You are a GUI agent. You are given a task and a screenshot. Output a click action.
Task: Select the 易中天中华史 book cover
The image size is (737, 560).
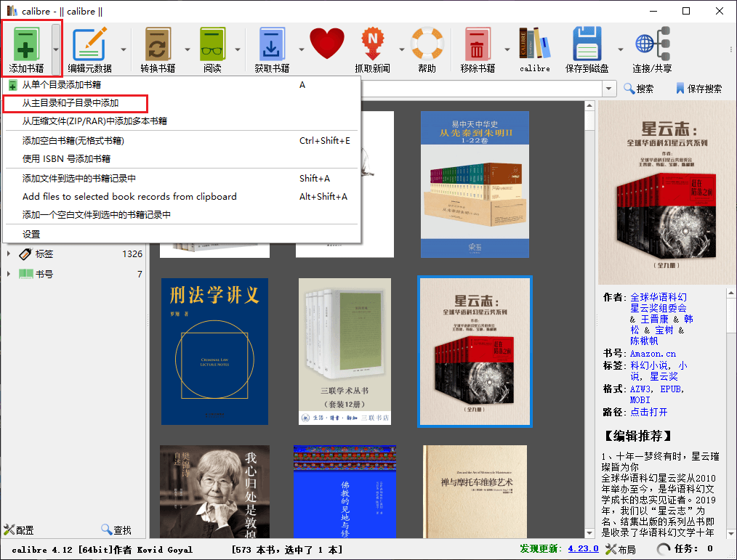(475, 184)
